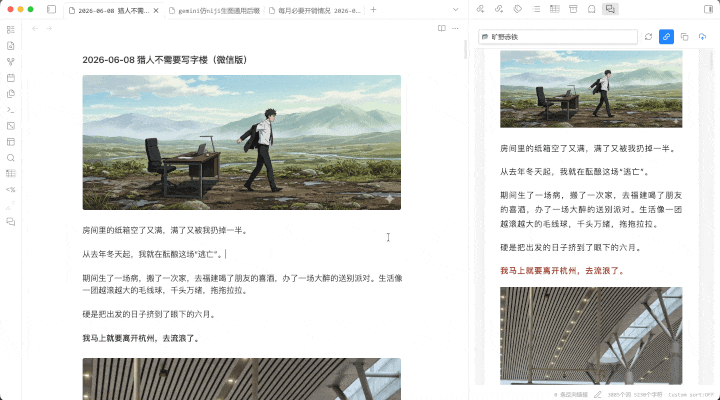Click the backlinks count in status bar
Image resolution: width=720 pixels, height=400 pixels.
point(570,394)
